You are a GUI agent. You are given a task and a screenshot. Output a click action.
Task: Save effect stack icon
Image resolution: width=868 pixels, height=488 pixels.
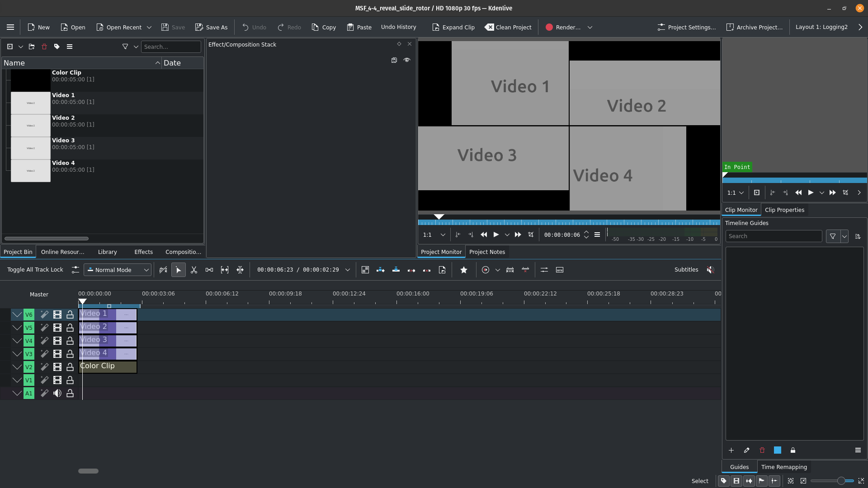coord(394,60)
